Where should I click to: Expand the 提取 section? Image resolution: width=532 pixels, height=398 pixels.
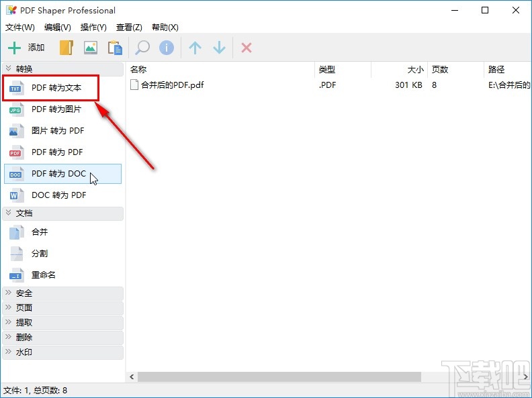(62, 323)
